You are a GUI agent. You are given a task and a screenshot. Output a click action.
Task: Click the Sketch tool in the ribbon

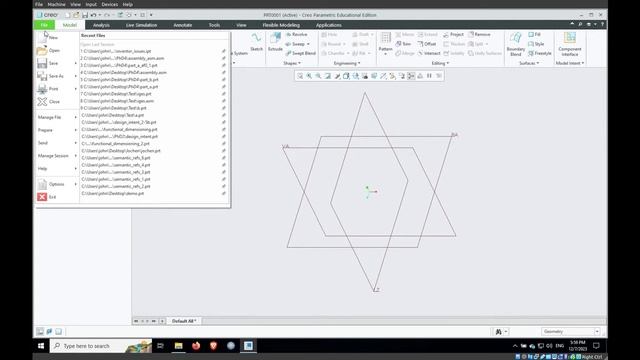click(x=256, y=42)
